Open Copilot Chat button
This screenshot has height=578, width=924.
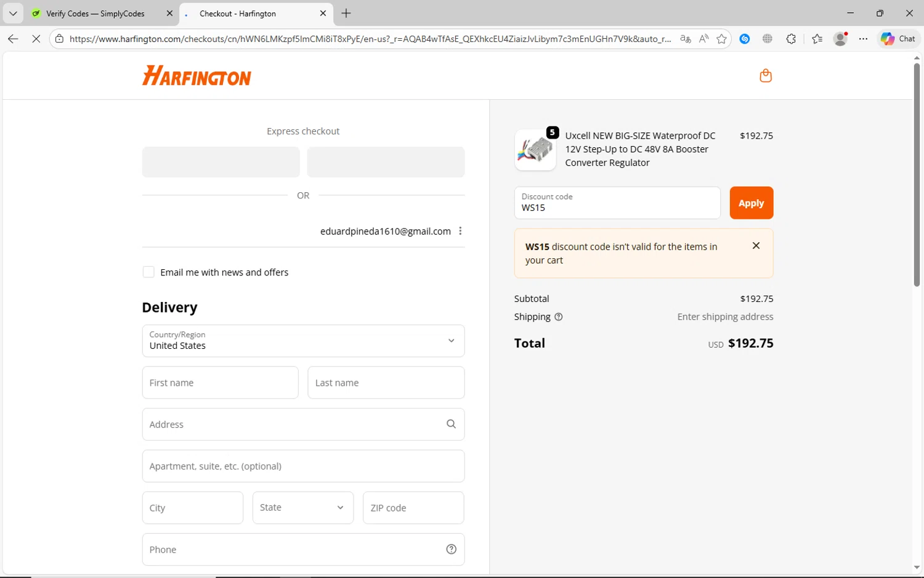click(898, 39)
